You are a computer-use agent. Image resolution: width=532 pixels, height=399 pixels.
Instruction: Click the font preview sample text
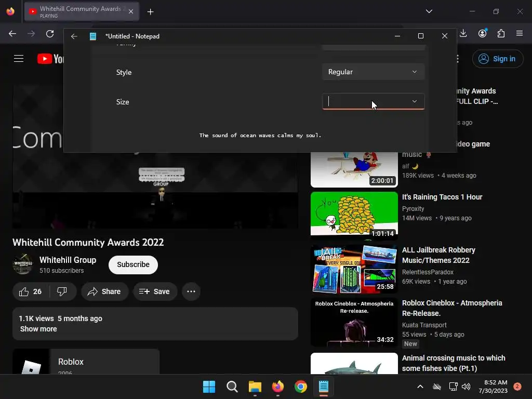[x=260, y=136]
